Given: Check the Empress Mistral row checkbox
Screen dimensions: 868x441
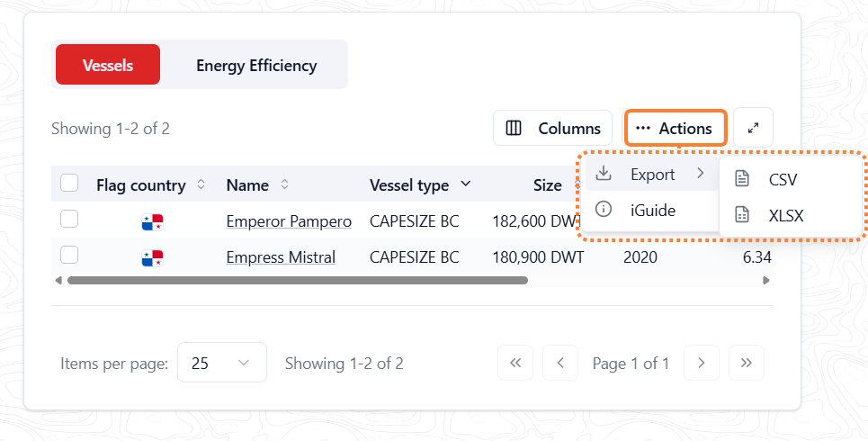Looking at the screenshot, I should [x=69, y=256].
